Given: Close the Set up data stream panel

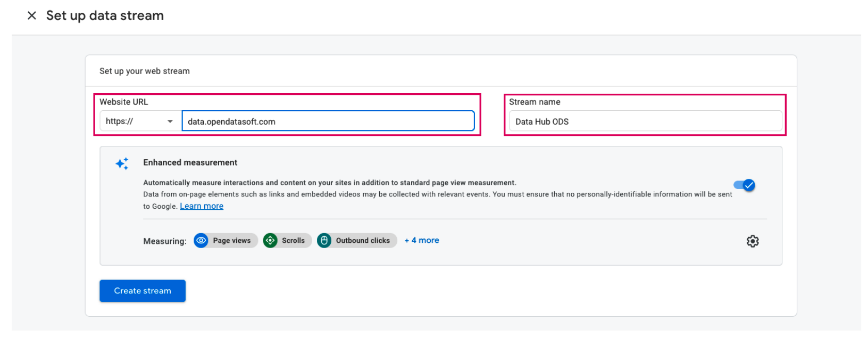Looking at the screenshot, I should (32, 15).
